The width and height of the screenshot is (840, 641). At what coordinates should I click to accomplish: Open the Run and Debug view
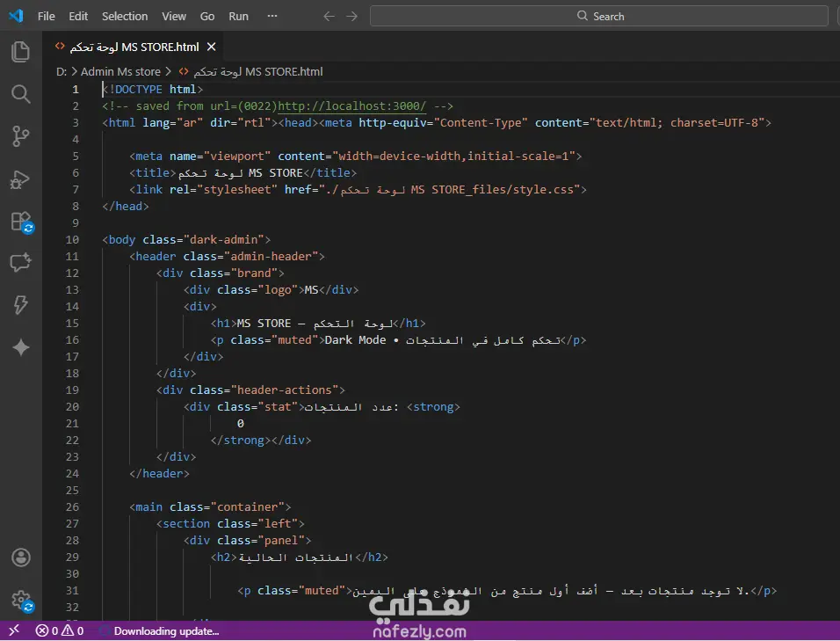[x=20, y=179]
